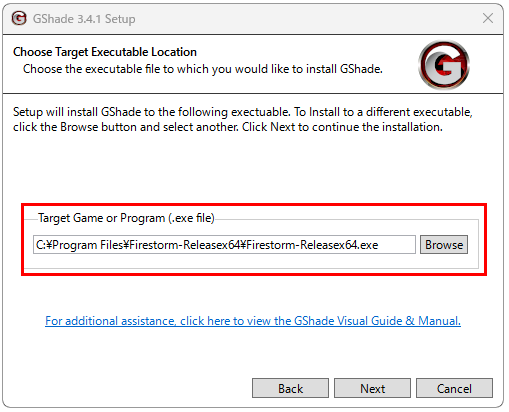Click the 'Setup will install GShade' instruction line
Screen dimensions: 509x412
242,112
